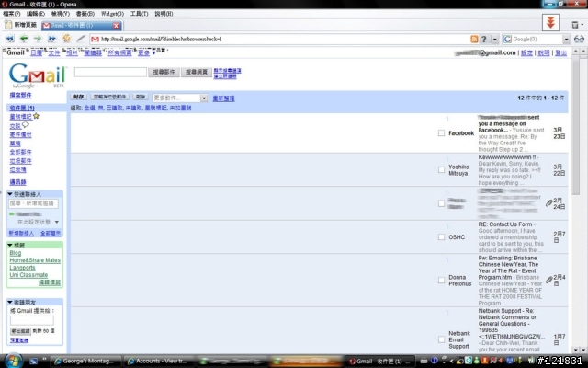Screen dimensions: 588x368
Task: Click the page vertical scrollbar thumb
Action: (576, 124)
